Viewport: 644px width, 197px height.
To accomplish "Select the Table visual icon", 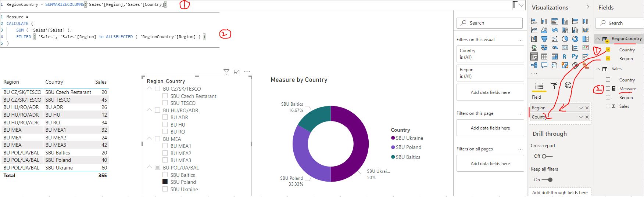I will coord(544,56).
